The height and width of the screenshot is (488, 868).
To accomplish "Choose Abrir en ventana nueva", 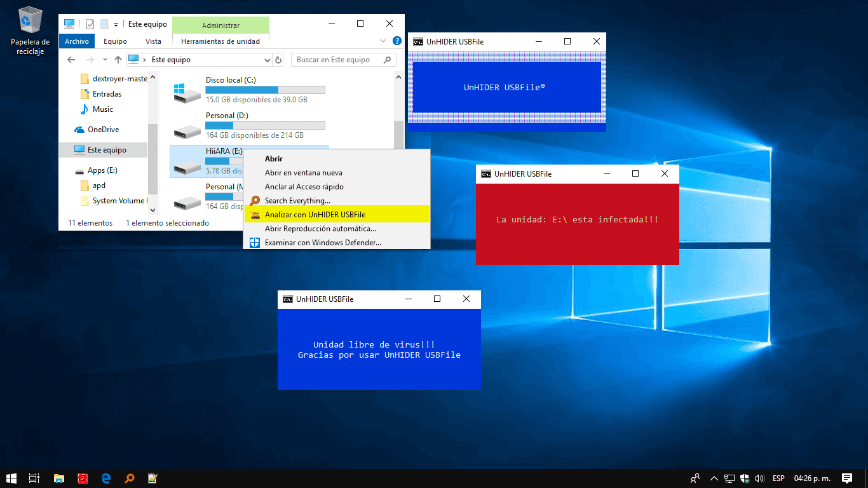I will pos(337,173).
